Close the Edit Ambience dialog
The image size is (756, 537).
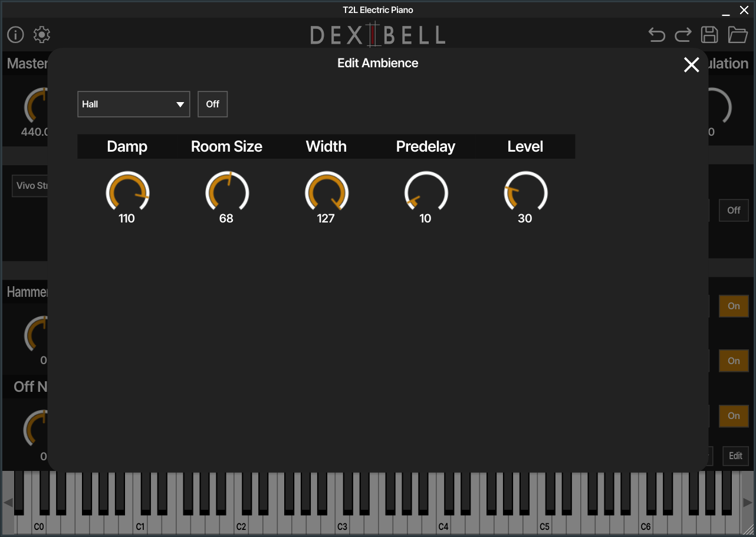691,65
